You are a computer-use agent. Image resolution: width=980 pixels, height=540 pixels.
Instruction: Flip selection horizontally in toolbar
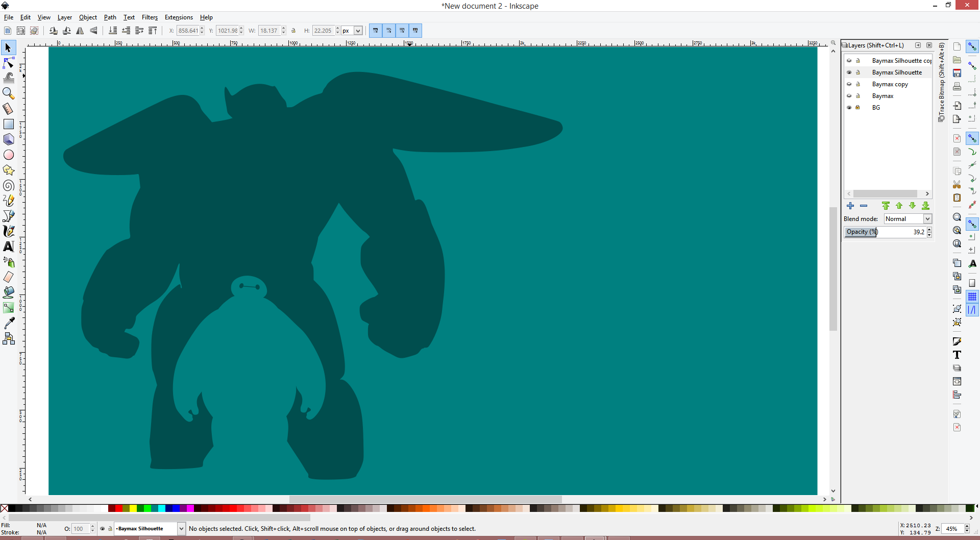click(80, 31)
